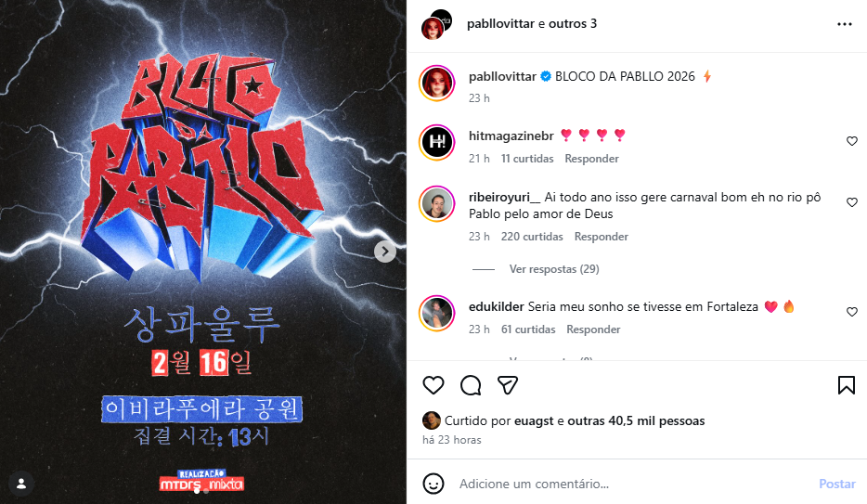This screenshot has height=504, width=867.
Task: Open the emoji picker in the comment box
Action: (x=433, y=484)
